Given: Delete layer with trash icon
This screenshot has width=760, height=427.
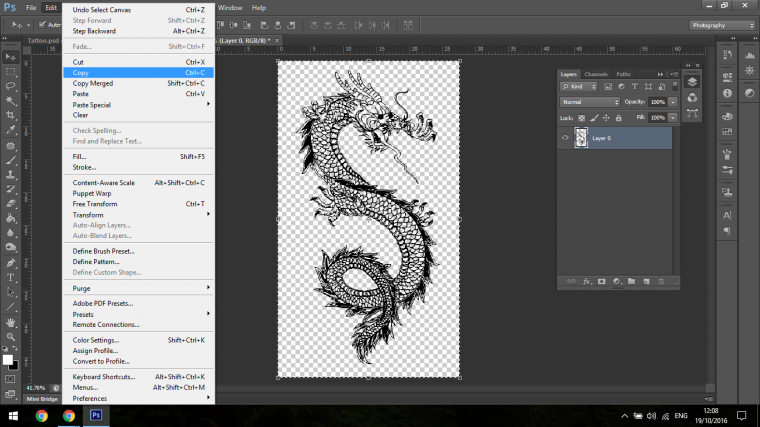Looking at the screenshot, I should click(x=661, y=281).
